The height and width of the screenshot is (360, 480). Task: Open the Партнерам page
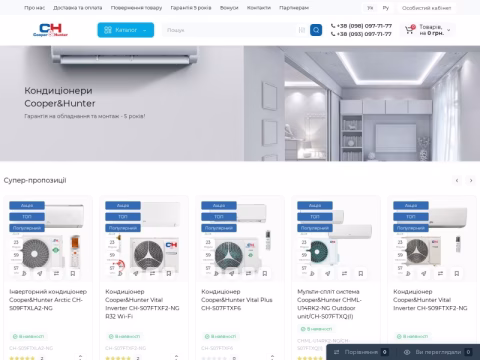point(294,8)
